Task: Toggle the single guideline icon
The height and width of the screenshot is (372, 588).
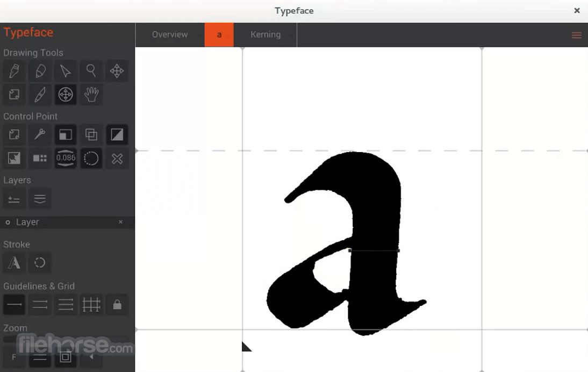Action: coord(15,304)
